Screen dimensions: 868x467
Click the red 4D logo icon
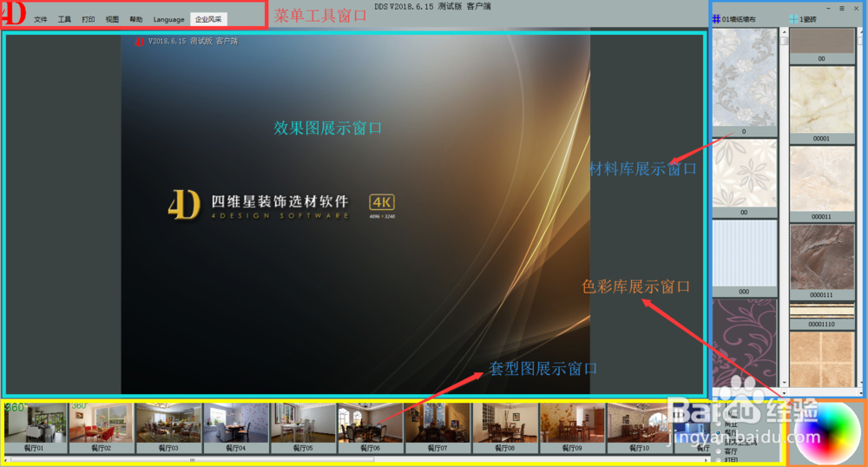[x=13, y=13]
